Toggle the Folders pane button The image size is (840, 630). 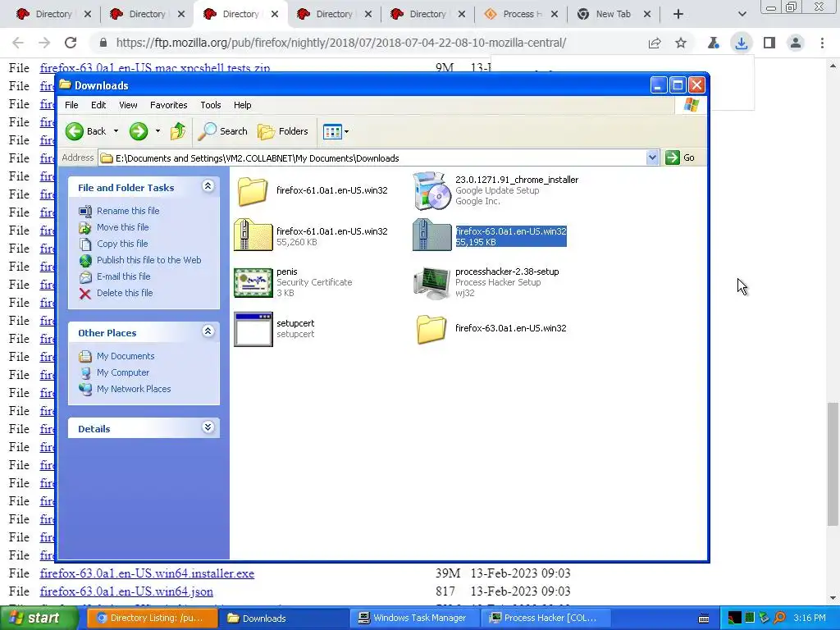283,131
